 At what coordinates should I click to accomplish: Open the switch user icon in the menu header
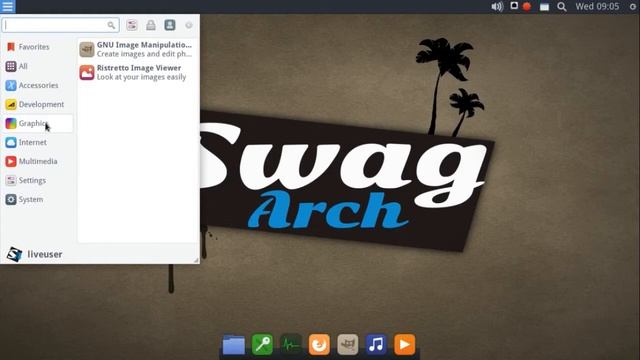pyautogui.click(x=170, y=25)
